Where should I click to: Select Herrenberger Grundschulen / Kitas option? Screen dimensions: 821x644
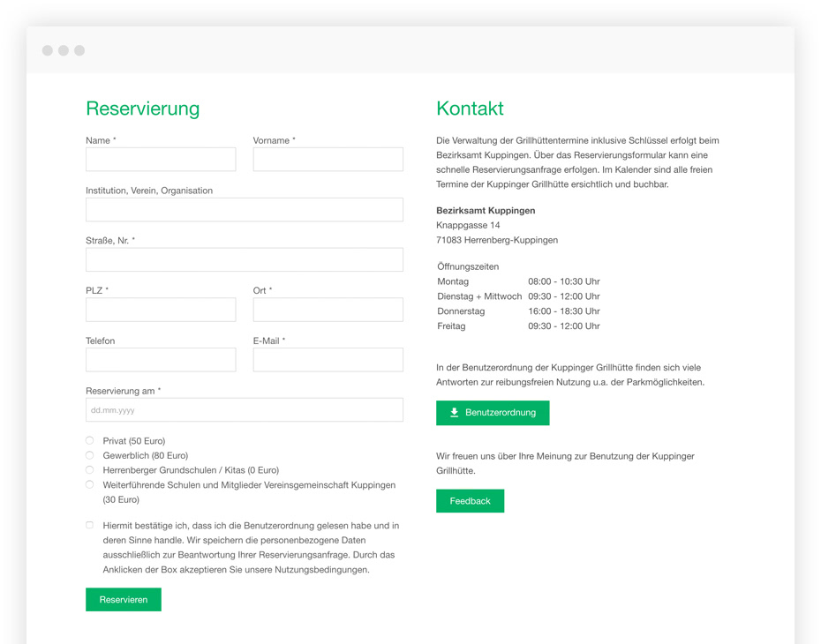pos(90,470)
